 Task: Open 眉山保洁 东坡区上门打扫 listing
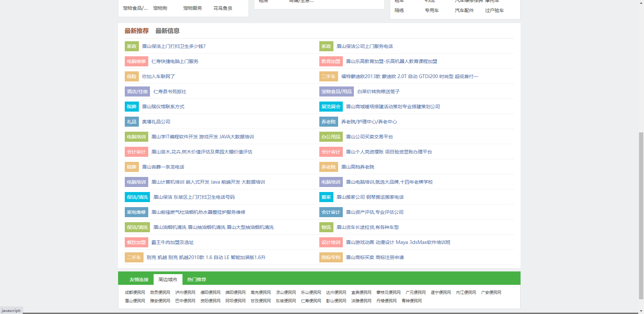click(x=194, y=197)
